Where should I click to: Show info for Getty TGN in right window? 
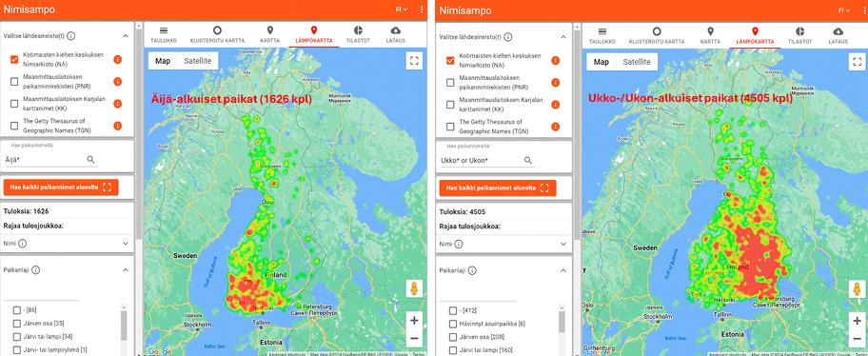coord(555,127)
